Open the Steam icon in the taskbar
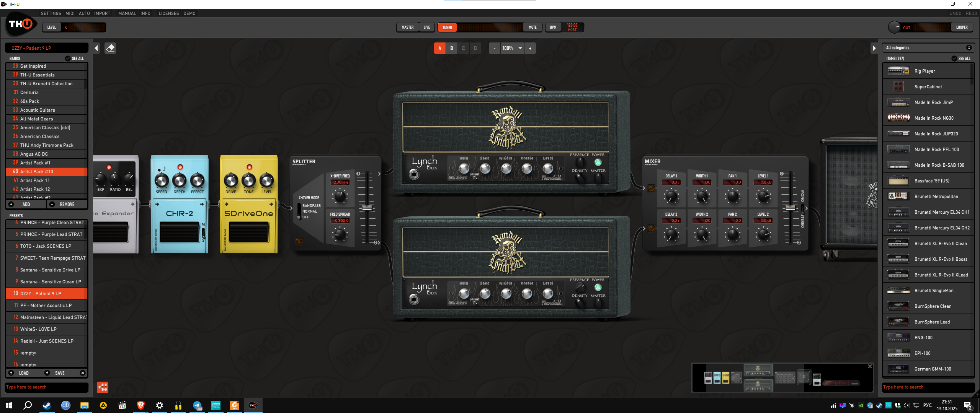Viewport: 980px width, 413px height. tap(47, 405)
